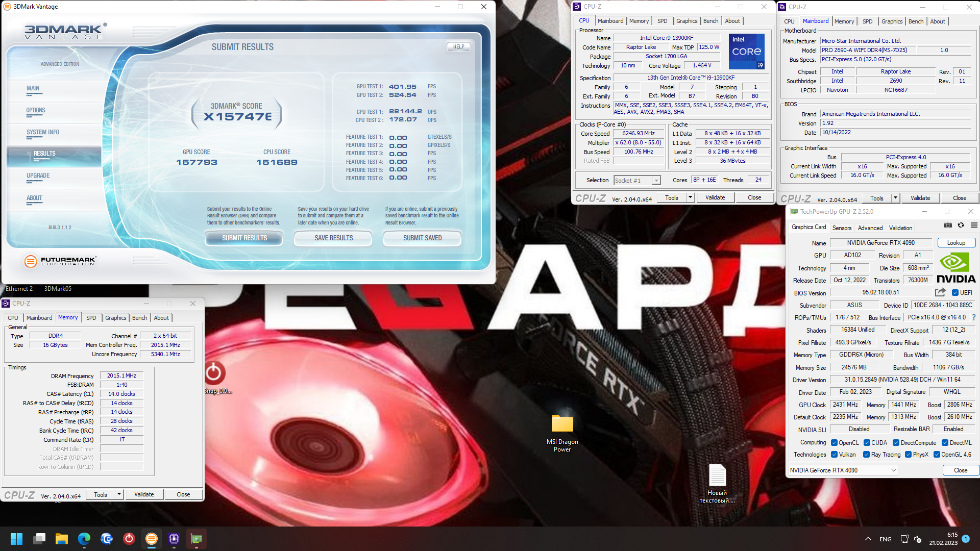Toggle the UEFI checkbox in GPU-Z
Image resolution: width=980 pixels, height=551 pixels.
[x=955, y=293]
